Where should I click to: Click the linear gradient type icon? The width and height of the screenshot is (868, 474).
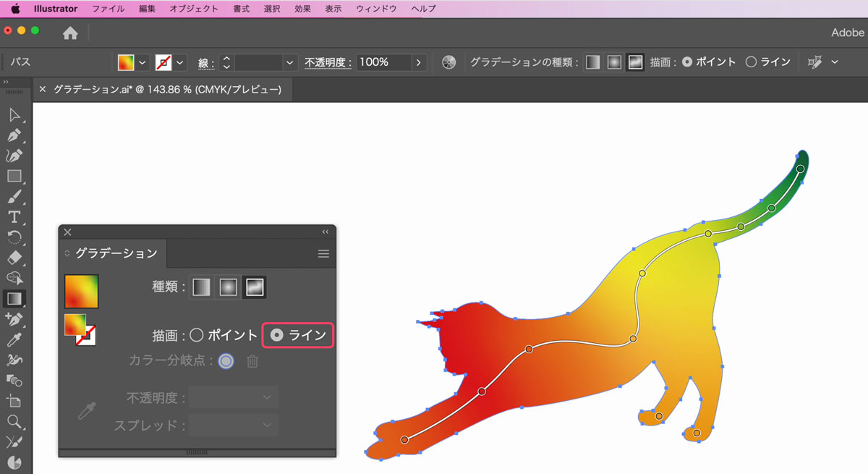[x=201, y=287]
